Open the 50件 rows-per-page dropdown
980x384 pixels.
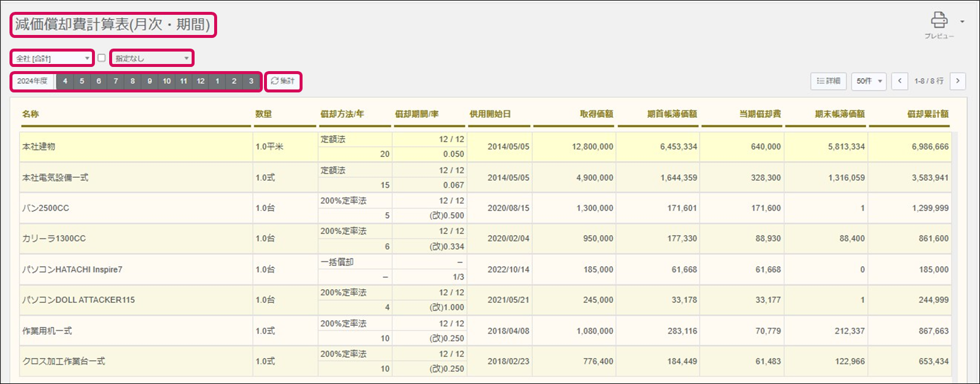(868, 81)
